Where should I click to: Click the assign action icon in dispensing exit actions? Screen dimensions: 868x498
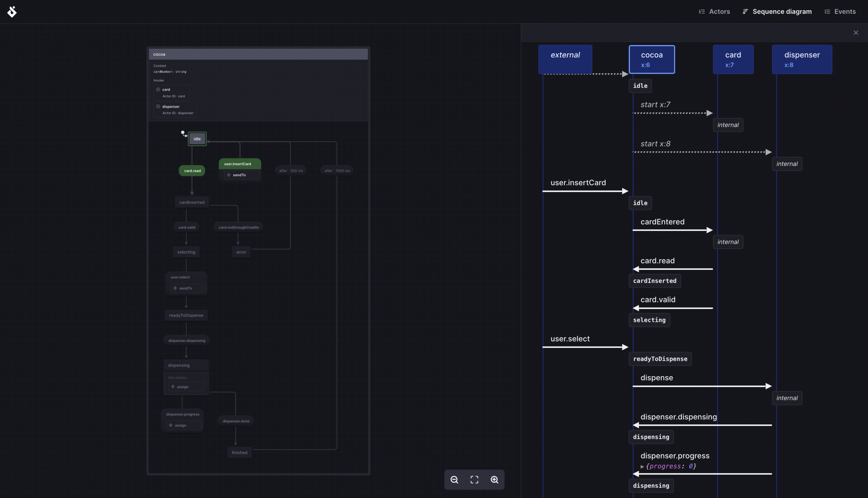[x=173, y=387]
